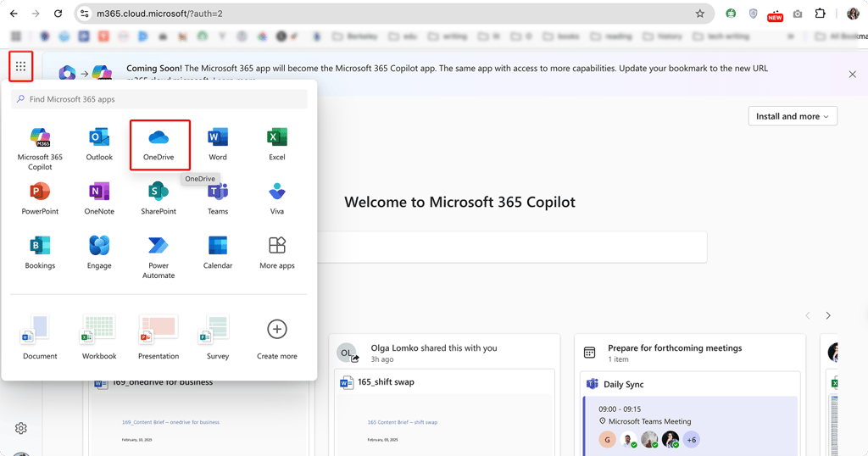Open the app launcher grid icon
The width and height of the screenshot is (868, 456).
20,66
